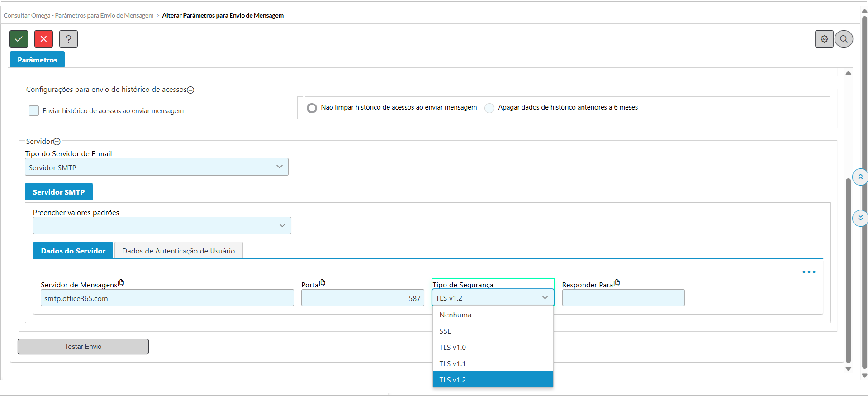The image size is (868, 396).
Task: Open help with the question mark icon
Action: point(68,39)
